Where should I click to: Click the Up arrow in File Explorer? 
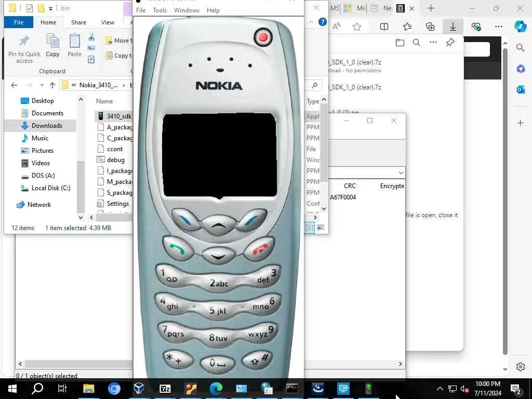[x=52, y=85]
